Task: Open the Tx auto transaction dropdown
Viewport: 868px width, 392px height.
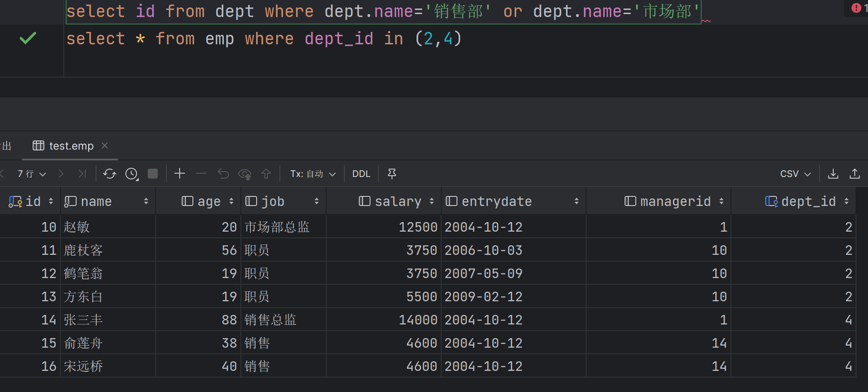Action: point(313,174)
